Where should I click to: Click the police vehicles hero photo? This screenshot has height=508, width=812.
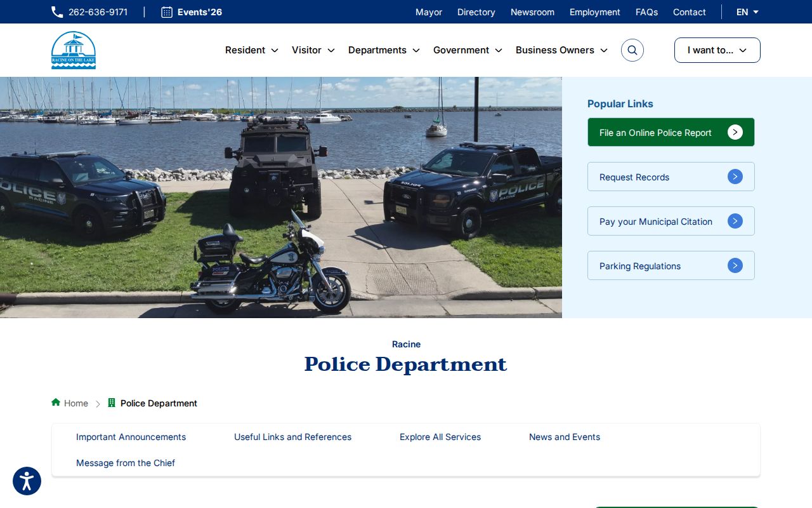[281, 197]
